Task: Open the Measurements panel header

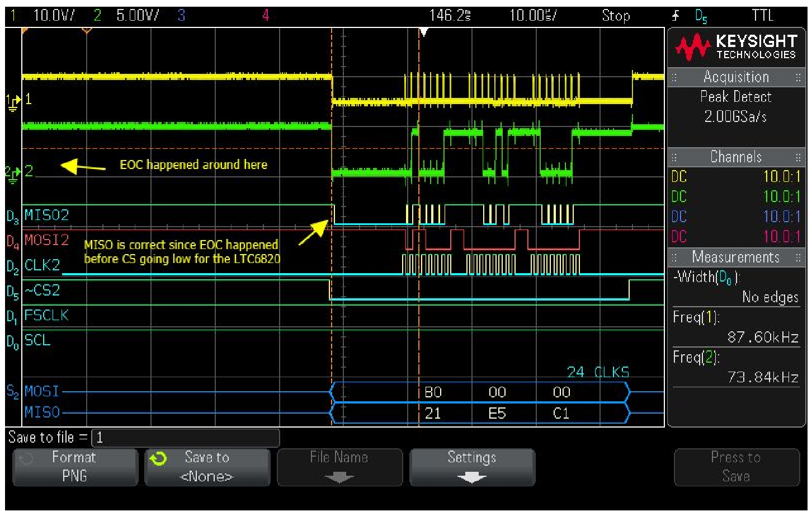Action: pos(736,257)
